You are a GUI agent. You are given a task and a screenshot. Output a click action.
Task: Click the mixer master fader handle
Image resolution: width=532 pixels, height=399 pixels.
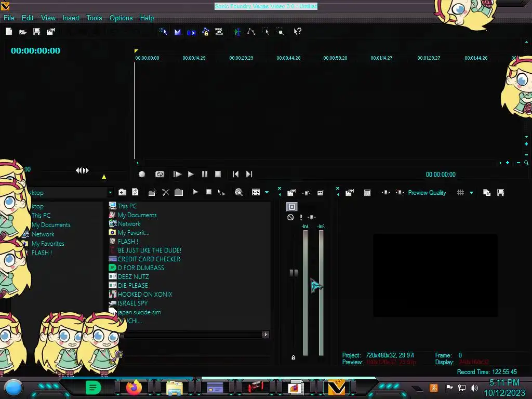click(x=294, y=273)
